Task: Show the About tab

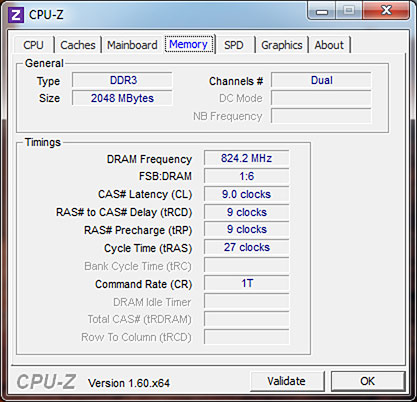Action: pos(329,45)
